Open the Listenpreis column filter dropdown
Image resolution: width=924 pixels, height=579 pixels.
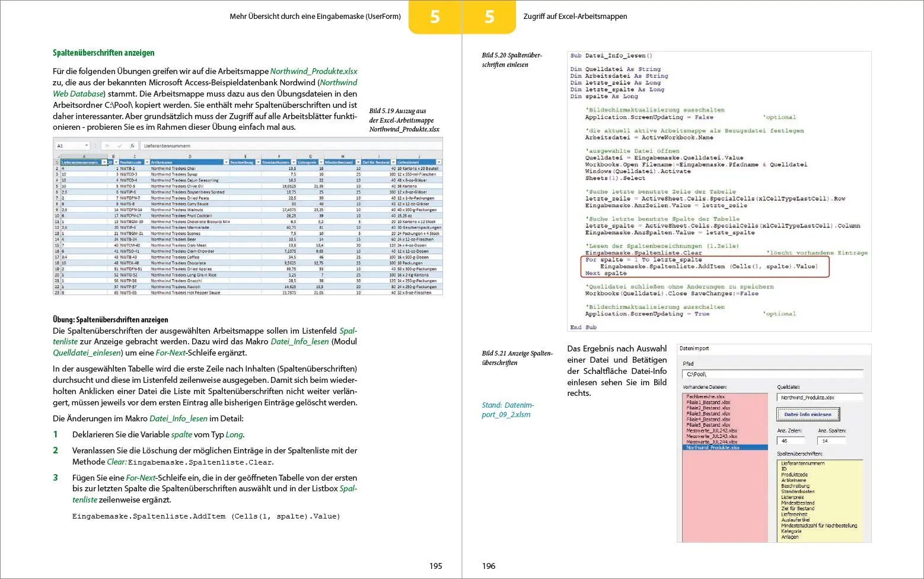[321, 162]
